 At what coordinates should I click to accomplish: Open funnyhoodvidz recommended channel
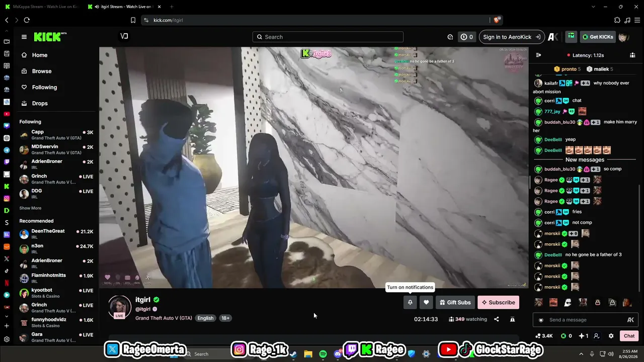pyautogui.click(x=56, y=322)
